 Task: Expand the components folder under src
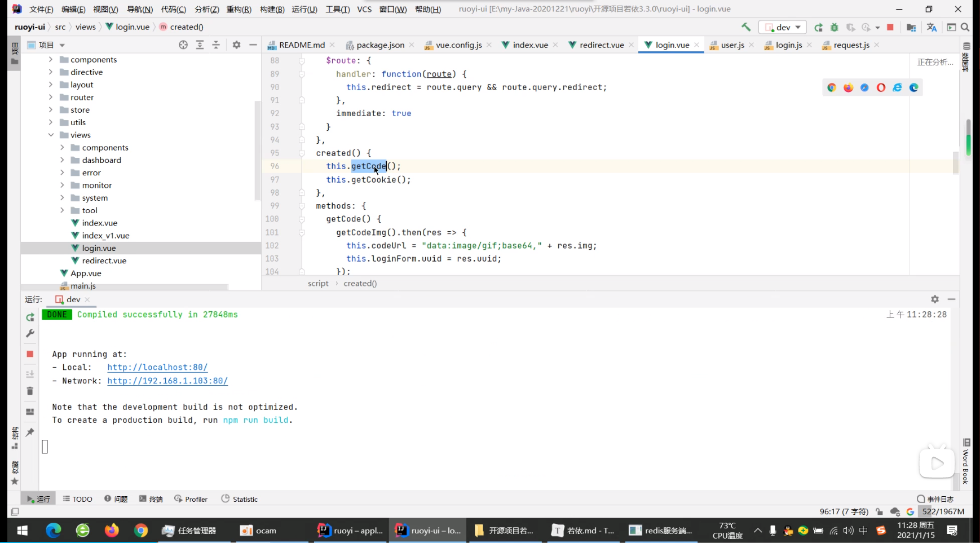click(x=50, y=59)
